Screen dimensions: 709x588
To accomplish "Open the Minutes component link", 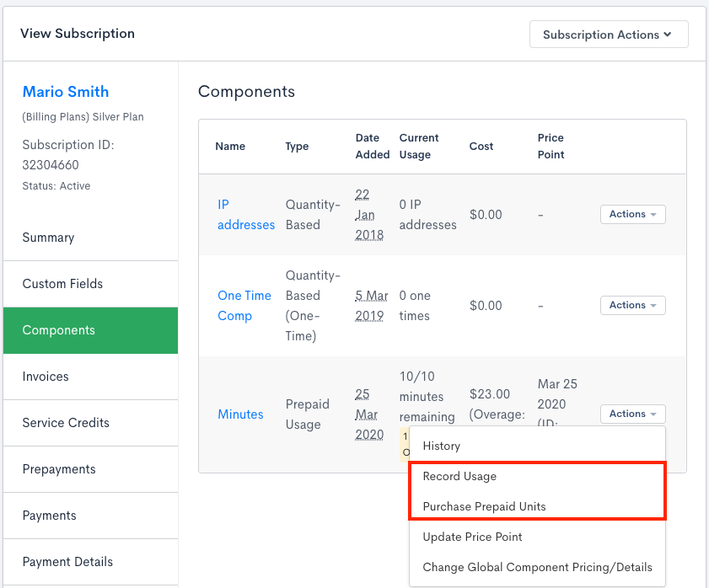I will pos(240,414).
